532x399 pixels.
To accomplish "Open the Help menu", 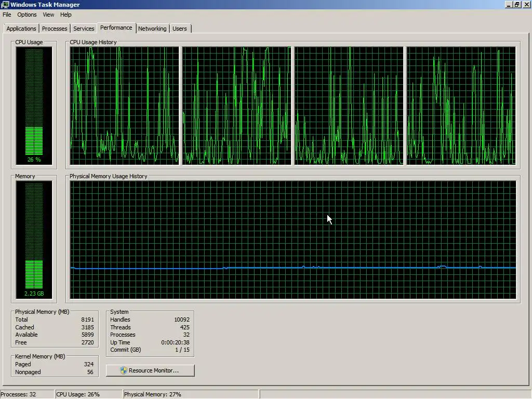I will (x=66, y=15).
